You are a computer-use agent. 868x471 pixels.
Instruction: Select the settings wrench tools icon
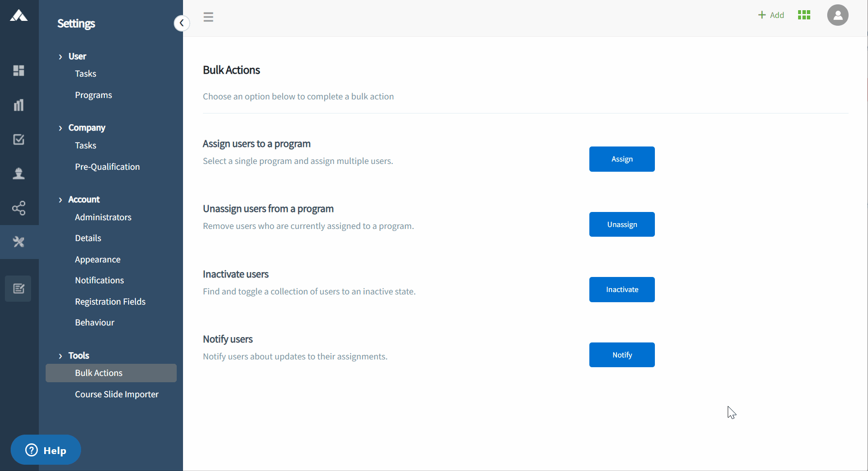[x=18, y=242]
